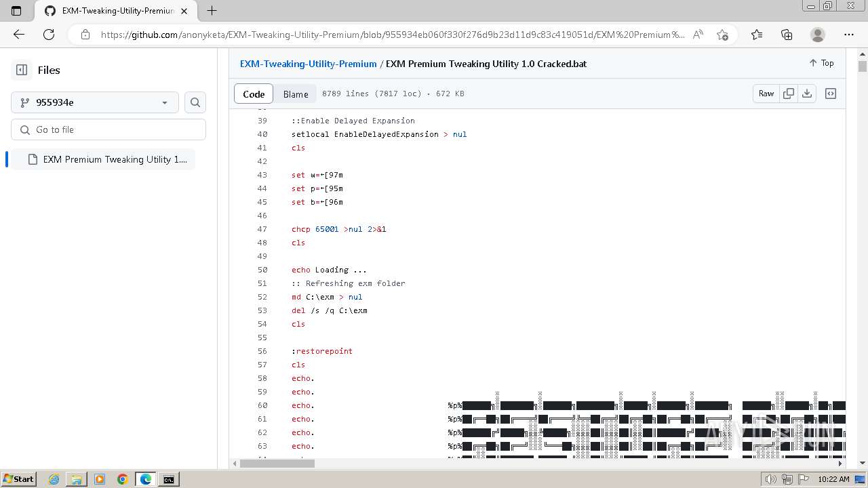Open the network tray icon
This screenshot has height=488, width=868.
[x=787, y=479]
